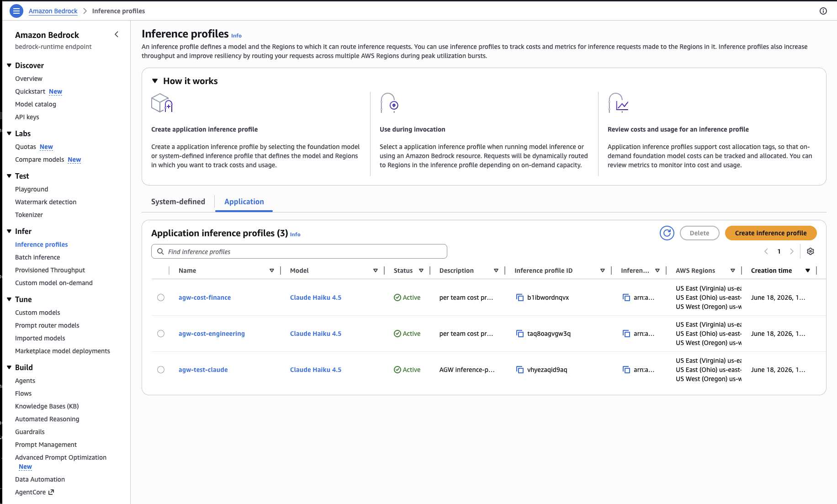Switch to the System-defined tab
Viewport: 837px width, 504px height.
click(x=178, y=202)
